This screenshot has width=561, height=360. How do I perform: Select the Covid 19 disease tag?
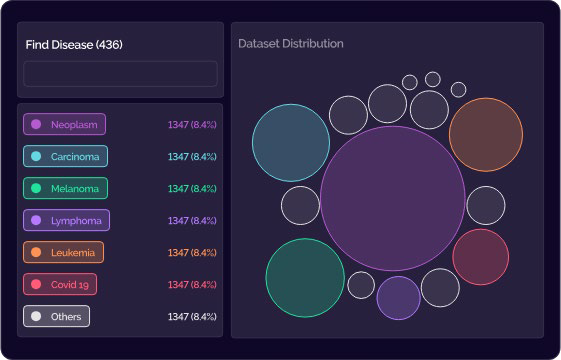pyautogui.click(x=60, y=284)
